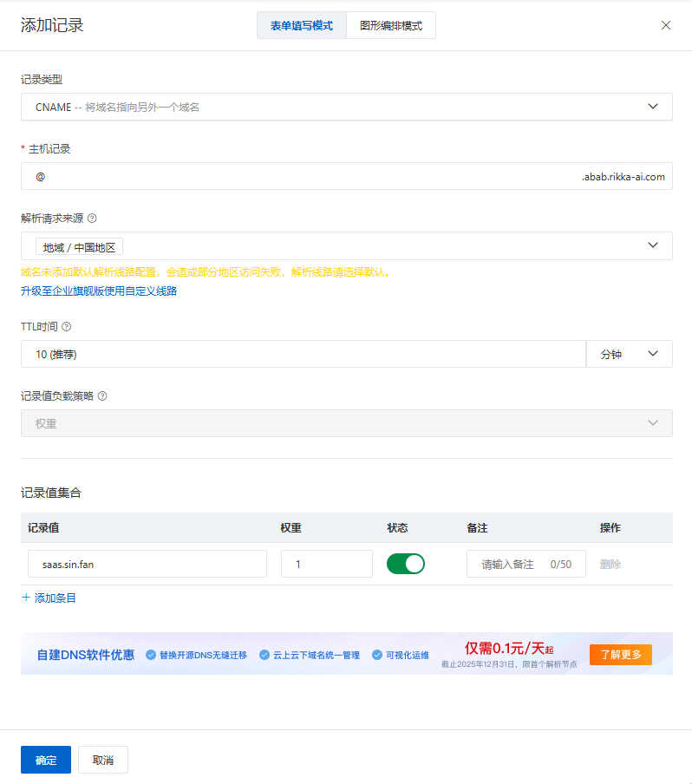The image size is (692, 784).
Task: Toggle the 状态 switch for saas.sin.fan
Action: pyautogui.click(x=405, y=564)
